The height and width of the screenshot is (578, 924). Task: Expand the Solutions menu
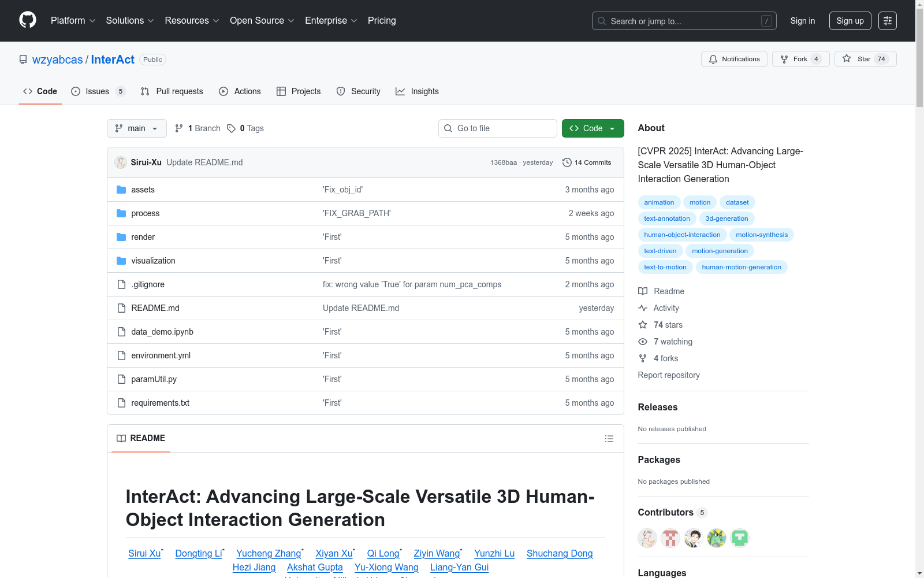[x=130, y=21]
